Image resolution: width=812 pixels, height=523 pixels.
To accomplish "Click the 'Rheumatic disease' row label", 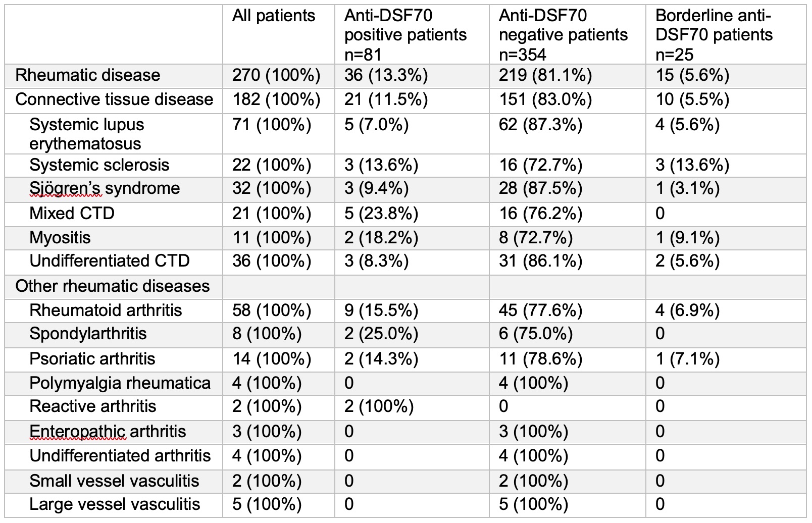I will coord(87,75).
